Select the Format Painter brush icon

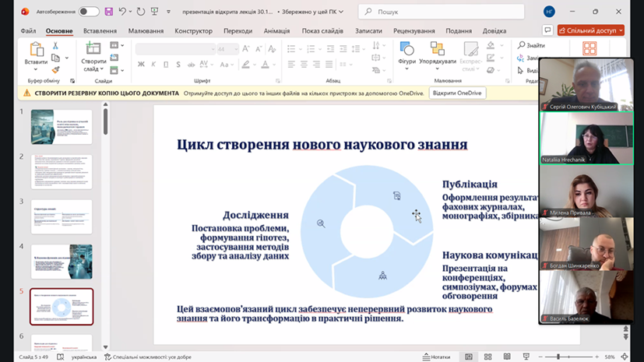(56, 69)
